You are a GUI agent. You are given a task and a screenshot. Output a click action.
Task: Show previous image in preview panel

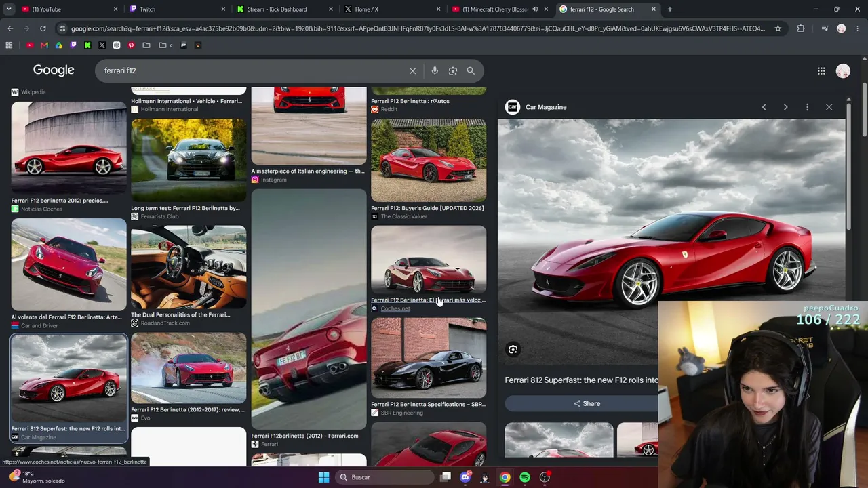[x=764, y=107]
